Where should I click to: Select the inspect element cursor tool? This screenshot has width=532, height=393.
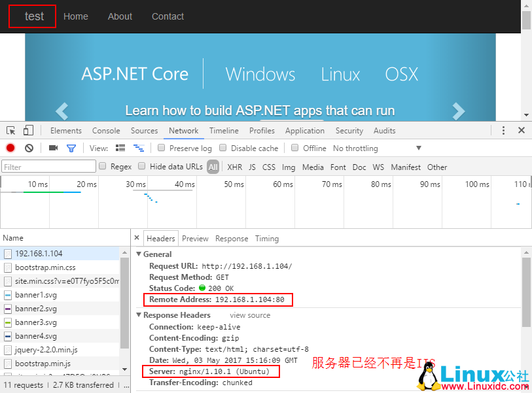(10, 130)
